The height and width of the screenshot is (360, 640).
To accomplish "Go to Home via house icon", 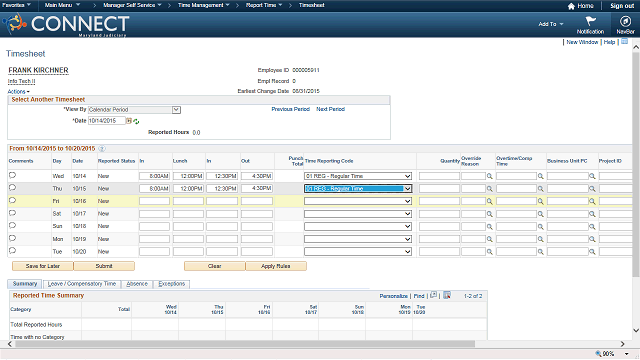I will [571, 6].
